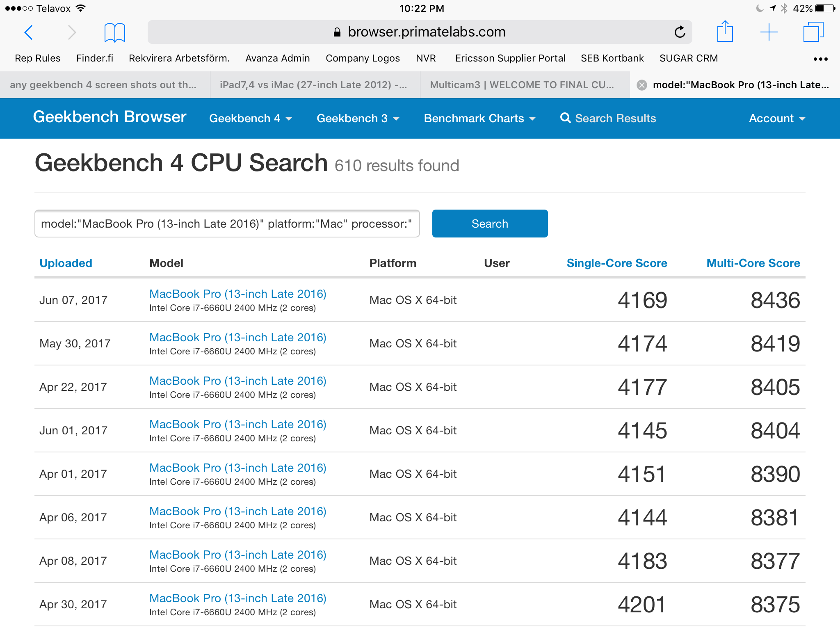Tap the battery indicator in status bar
The height and width of the screenshot is (630, 840).
[825, 8]
